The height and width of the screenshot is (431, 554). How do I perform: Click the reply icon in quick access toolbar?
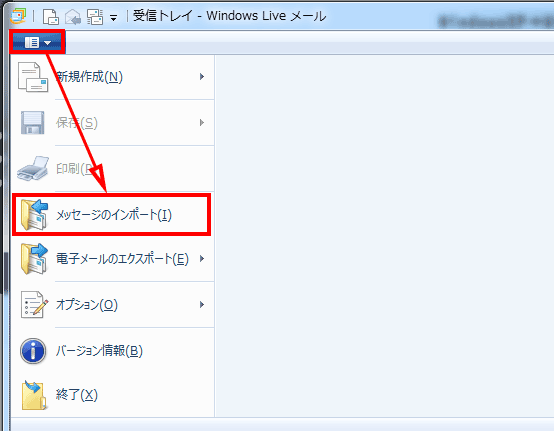click(73, 17)
